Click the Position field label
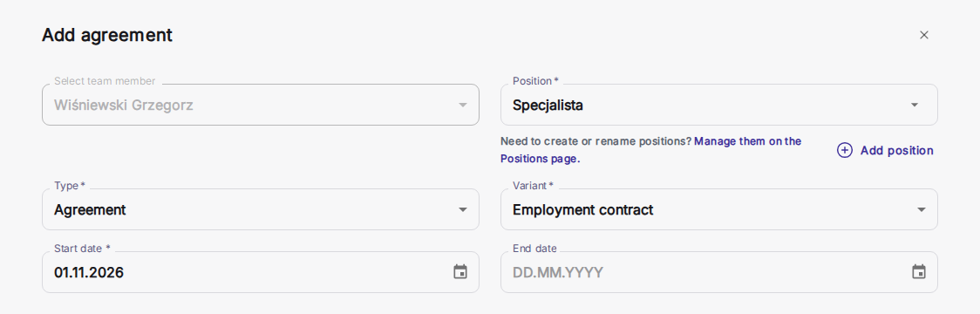 [x=535, y=81]
